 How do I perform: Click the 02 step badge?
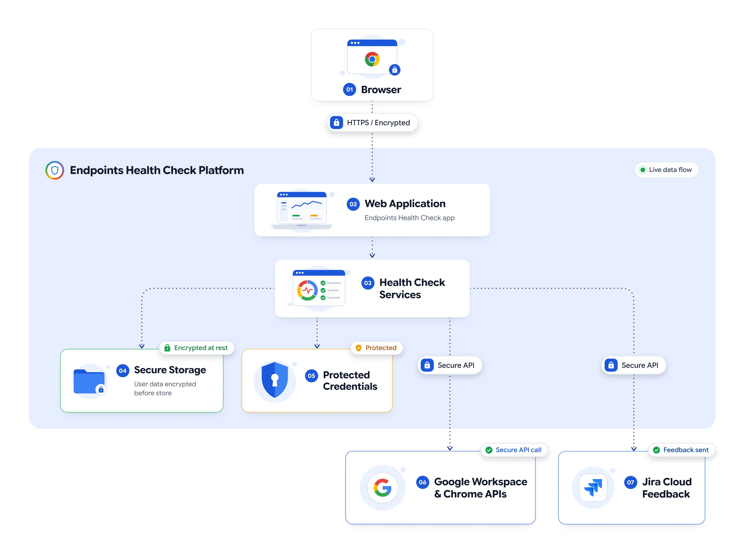pos(353,204)
